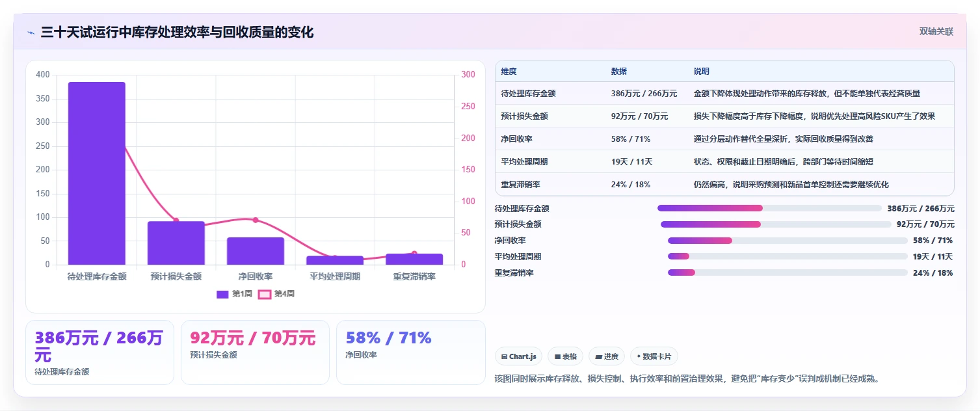Click the 平均处理周期 progress bar
Image resolution: width=980 pixels, height=411 pixels.
point(788,257)
